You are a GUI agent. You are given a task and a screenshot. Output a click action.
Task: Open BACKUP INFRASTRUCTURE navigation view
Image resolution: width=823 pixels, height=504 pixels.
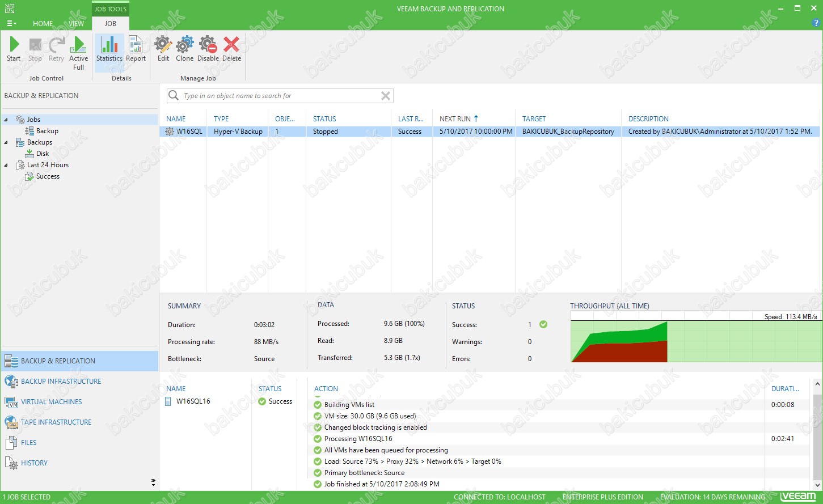click(x=79, y=382)
